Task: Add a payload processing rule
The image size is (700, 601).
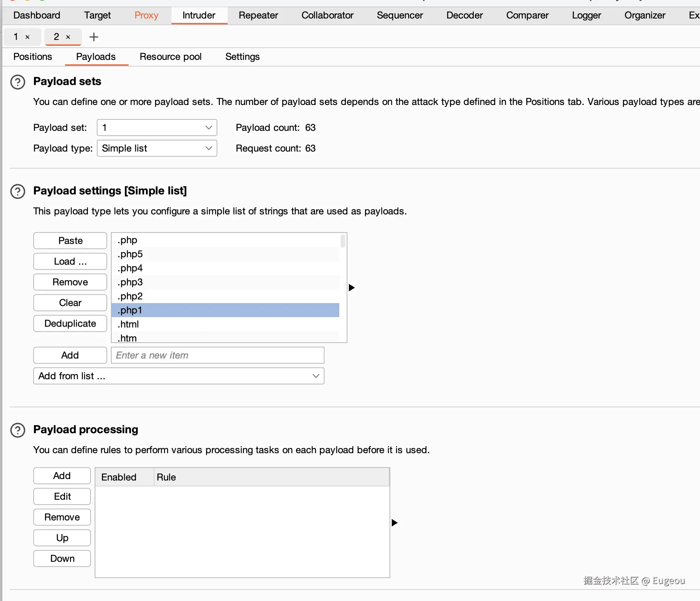Action: coord(62,476)
